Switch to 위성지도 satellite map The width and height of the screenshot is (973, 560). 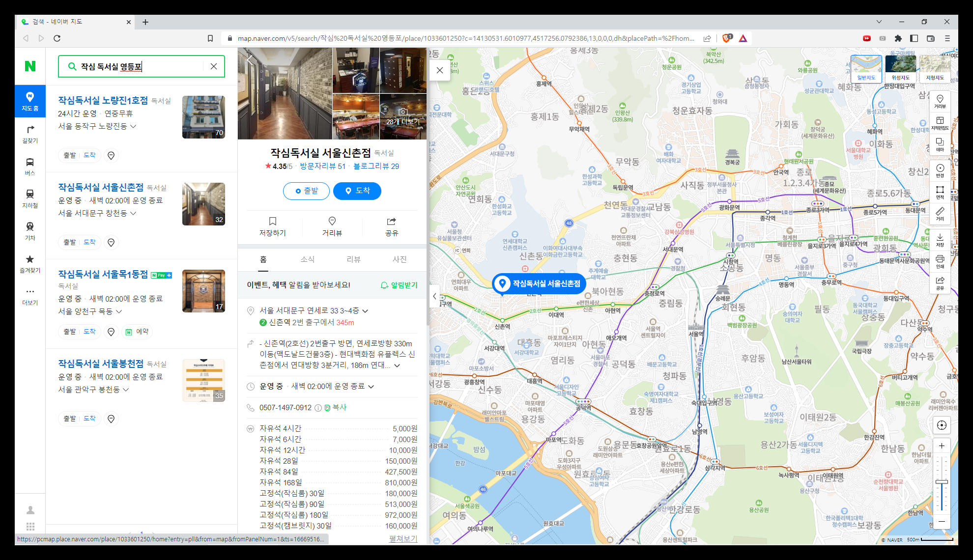[x=900, y=69]
